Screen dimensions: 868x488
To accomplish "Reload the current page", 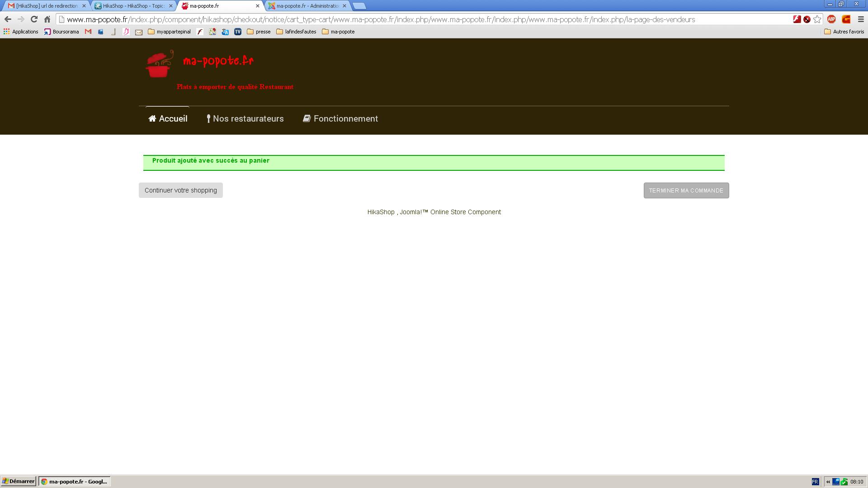I will (x=34, y=19).
